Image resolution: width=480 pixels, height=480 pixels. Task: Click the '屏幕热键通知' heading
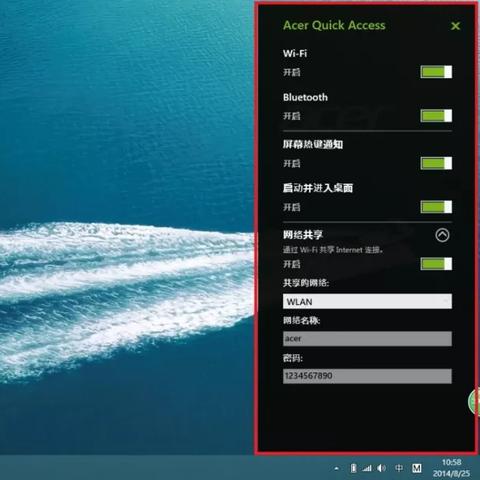tap(313, 144)
